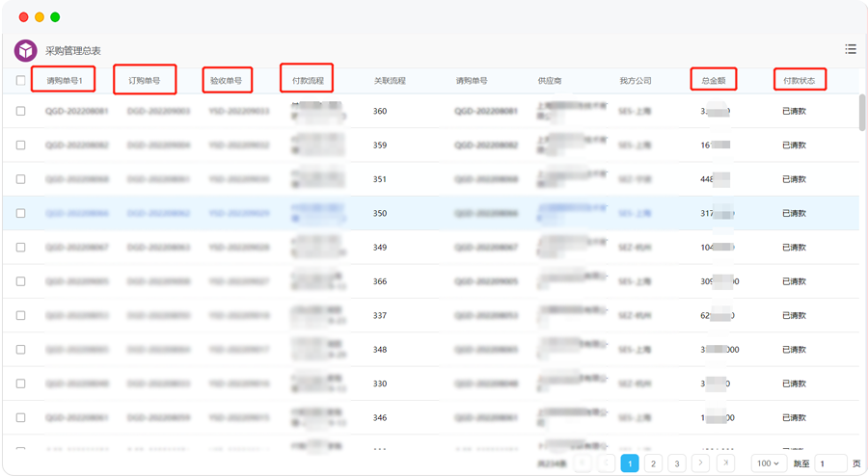Click the 总金额 column header
Image resolution: width=868 pixels, height=476 pixels.
[x=714, y=81]
